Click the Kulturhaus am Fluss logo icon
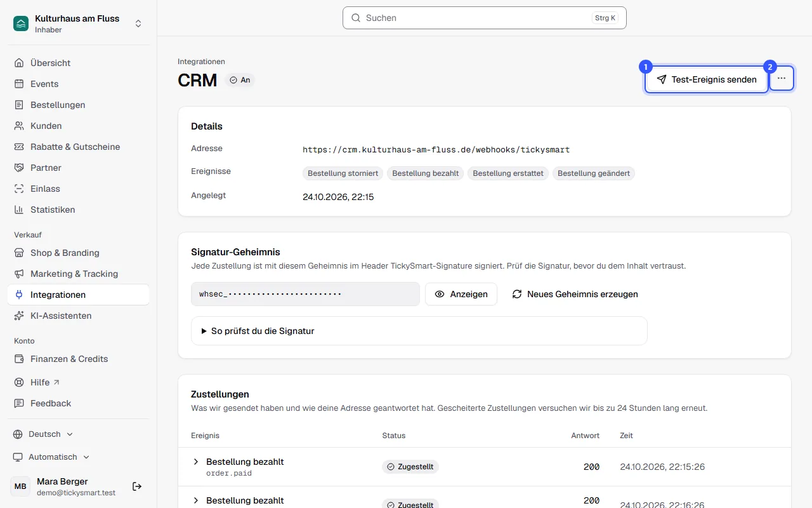The width and height of the screenshot is (812, 508). pyautogui.click(x=21, y=23)
